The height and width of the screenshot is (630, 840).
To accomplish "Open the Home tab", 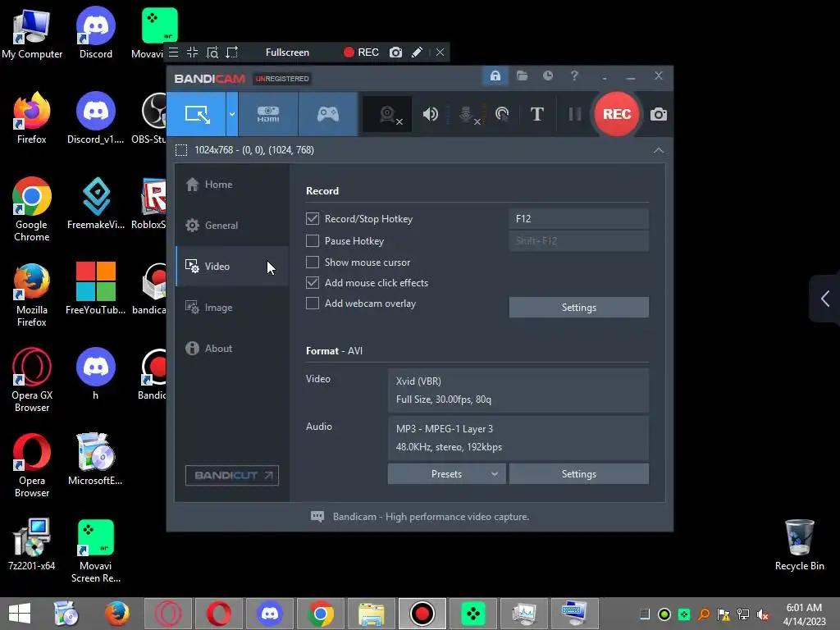I will coord(232,185).
